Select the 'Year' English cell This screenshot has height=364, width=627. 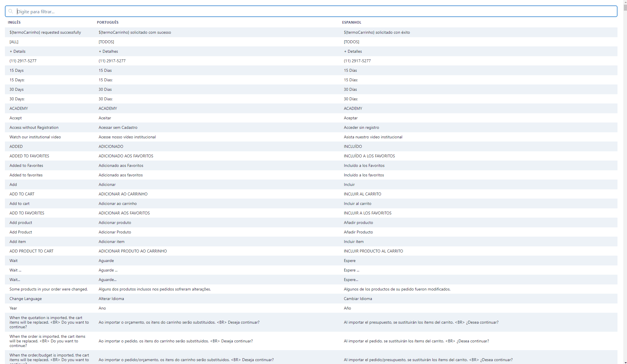(x=13, y=308)
